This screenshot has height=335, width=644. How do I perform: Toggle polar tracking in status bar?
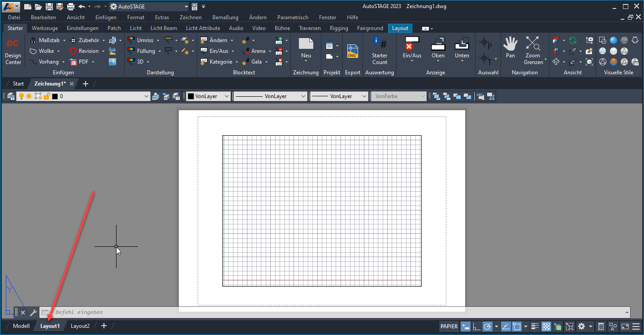click(x=488, y=326)
